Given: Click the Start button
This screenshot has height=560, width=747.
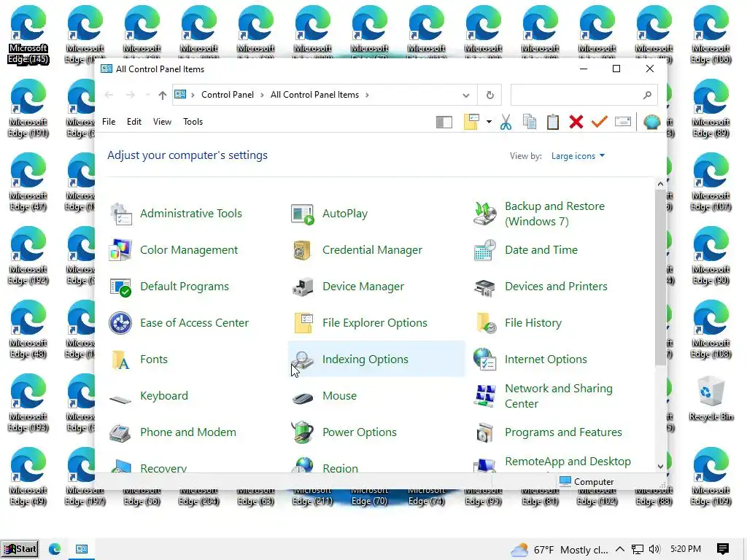Looking at the screenshot, I should point(20,549).
